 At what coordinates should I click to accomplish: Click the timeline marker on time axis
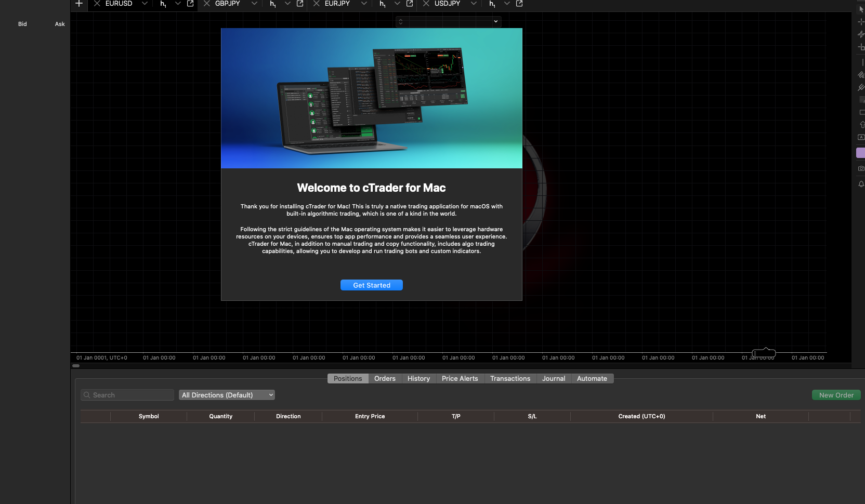tap(764, 353)
